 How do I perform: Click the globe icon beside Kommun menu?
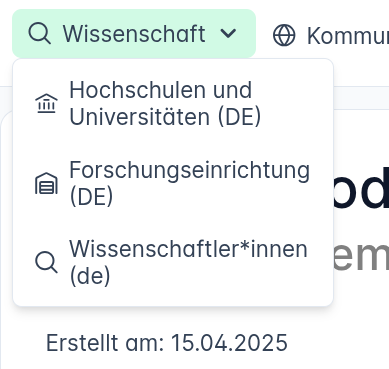tap(284, 35)
